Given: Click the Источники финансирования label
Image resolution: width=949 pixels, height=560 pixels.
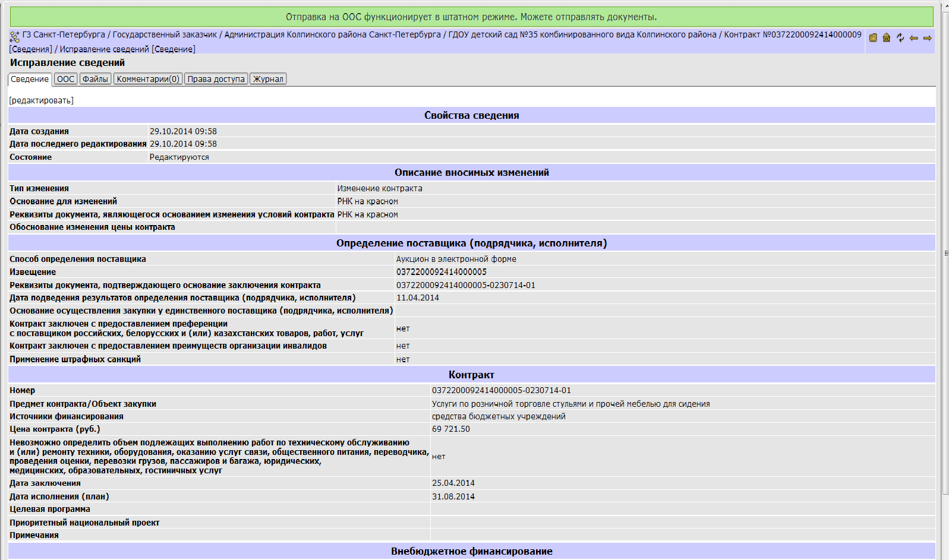Looking at the screenshot, I should [67, 416].
